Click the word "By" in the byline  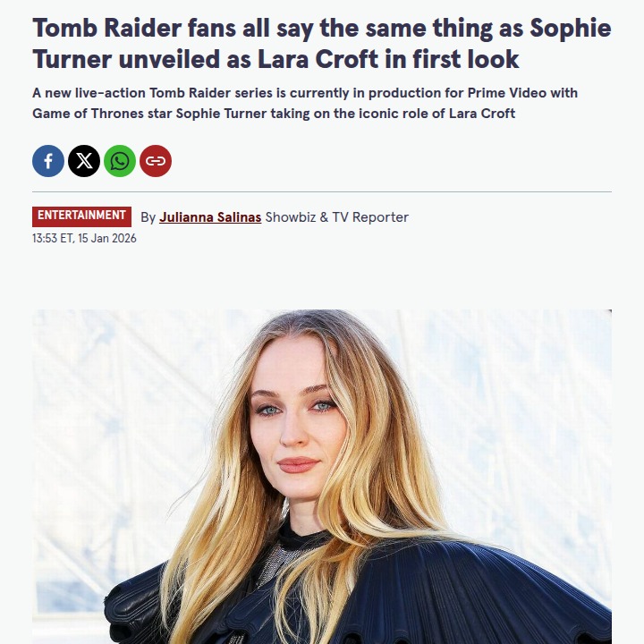(148, 217)
